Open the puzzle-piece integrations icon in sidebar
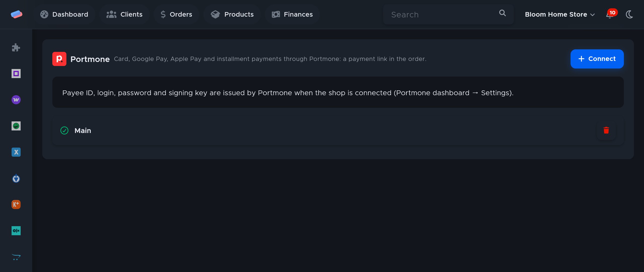The image size is (644, 272). coord(16,48)
